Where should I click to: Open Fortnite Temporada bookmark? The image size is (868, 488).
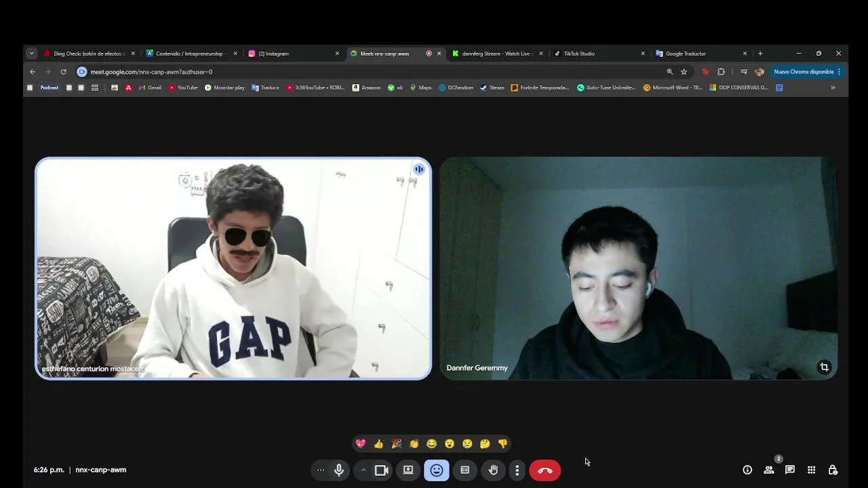[x=540, y=87]
